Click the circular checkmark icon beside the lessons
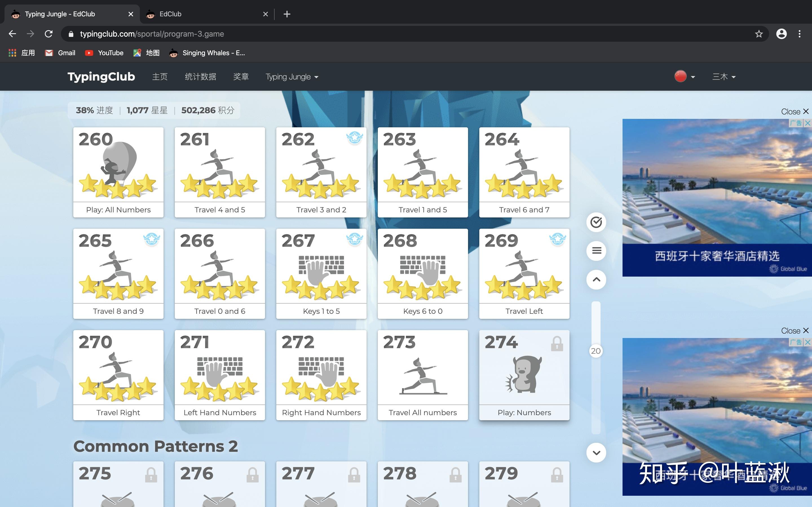 (596, 222)
